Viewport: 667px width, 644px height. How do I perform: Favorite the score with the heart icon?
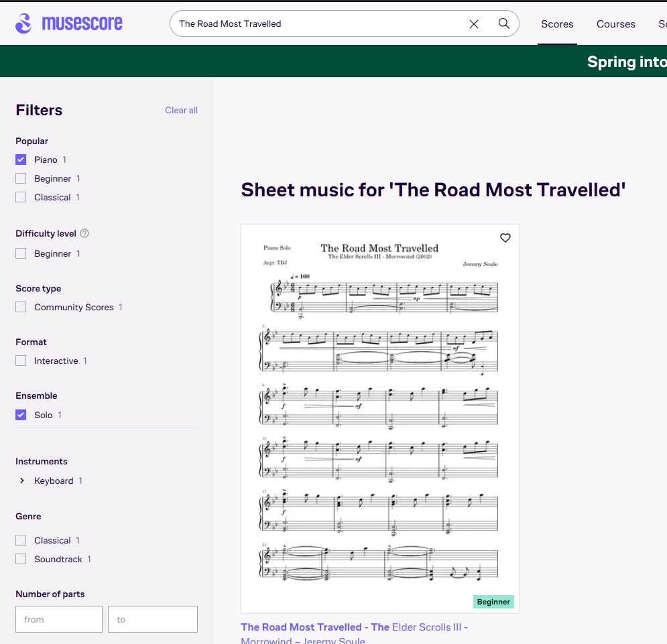tap(505, 238)
